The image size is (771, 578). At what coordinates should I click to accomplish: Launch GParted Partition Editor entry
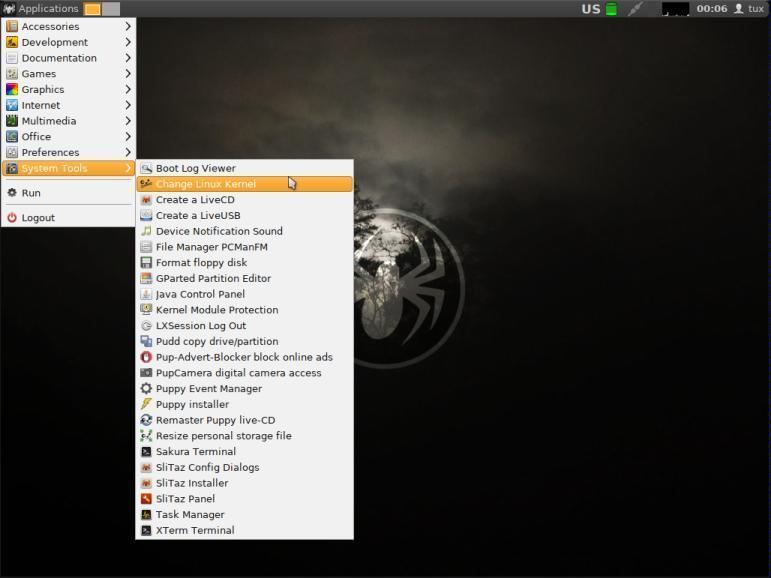pos(245,278)
